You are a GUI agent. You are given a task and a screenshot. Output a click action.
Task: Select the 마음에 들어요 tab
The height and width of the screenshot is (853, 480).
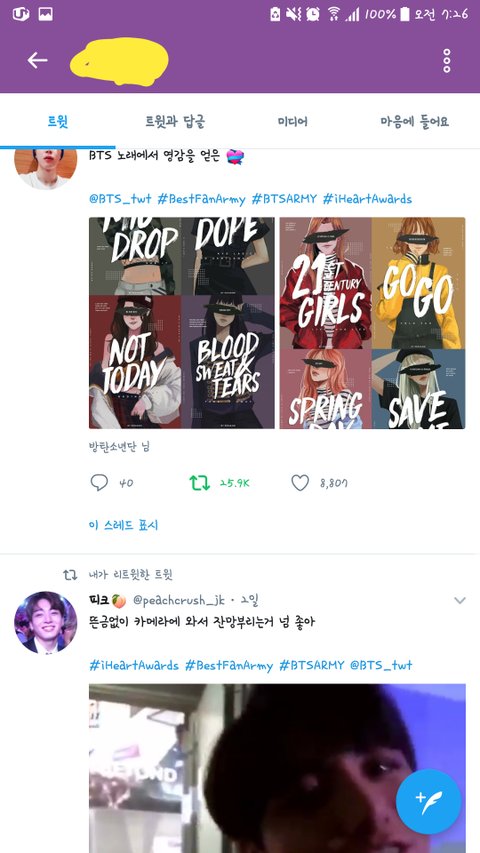pyautogui.click(x=414, y=121)
